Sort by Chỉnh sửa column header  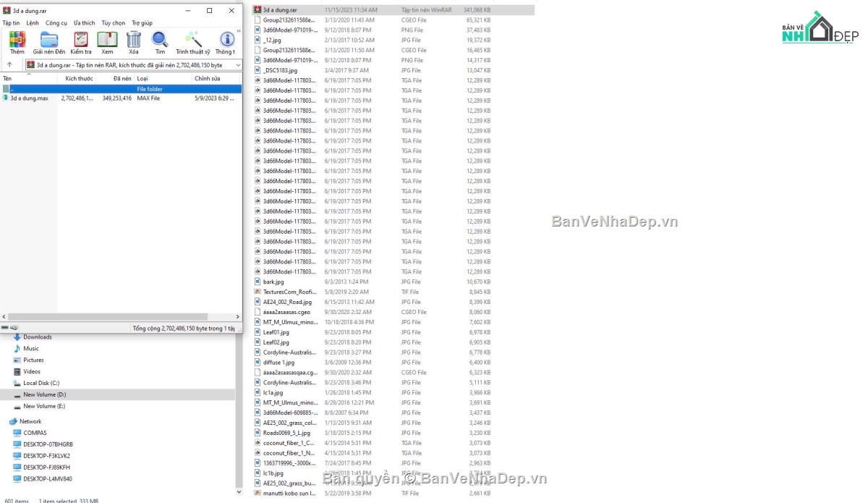tap(208, 78)
